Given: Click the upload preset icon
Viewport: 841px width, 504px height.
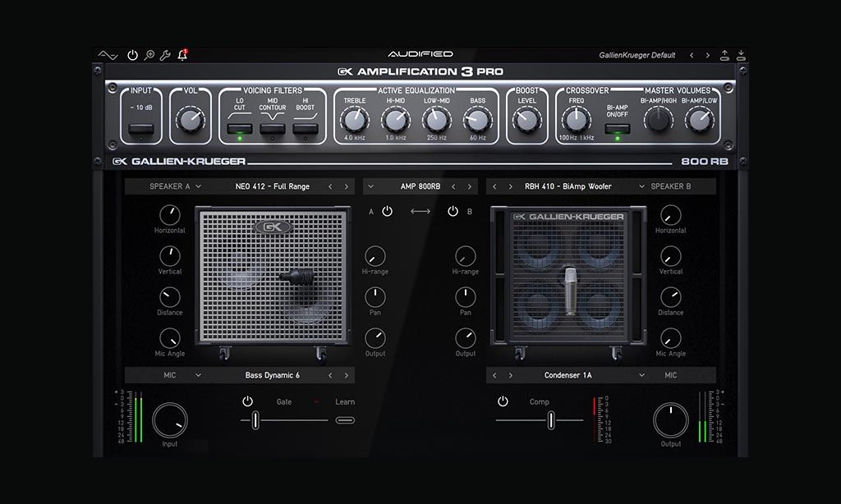Looking at the screenshot, I should (x=724, y=55).
